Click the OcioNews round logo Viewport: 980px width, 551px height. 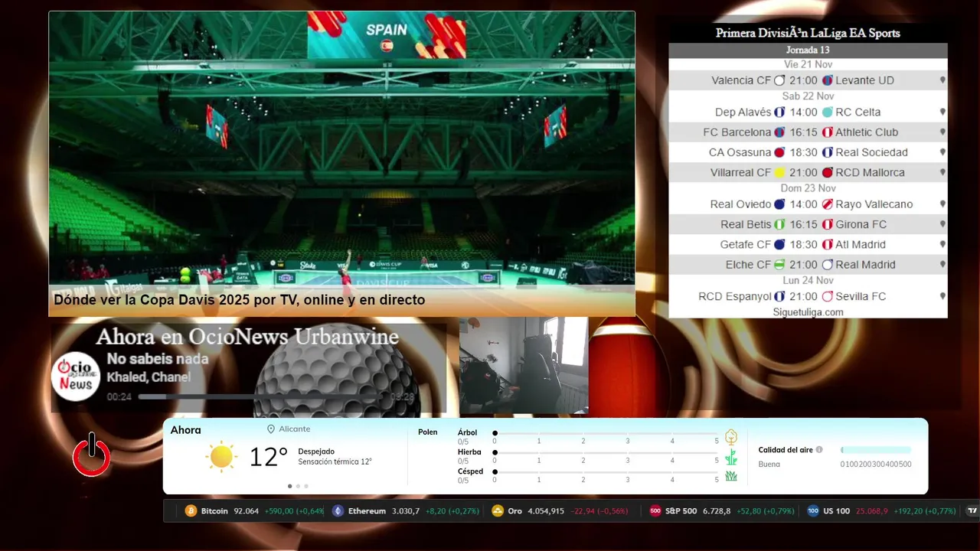[76, 376]
